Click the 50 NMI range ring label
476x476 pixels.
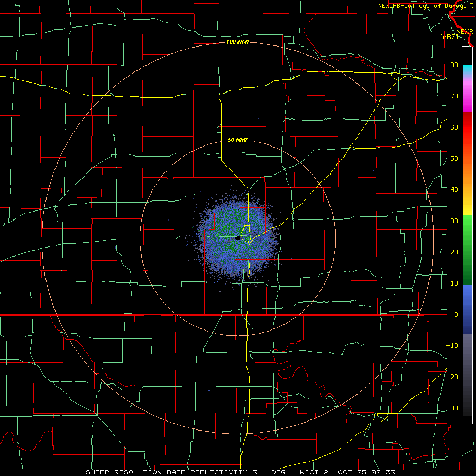coord(237,140)
